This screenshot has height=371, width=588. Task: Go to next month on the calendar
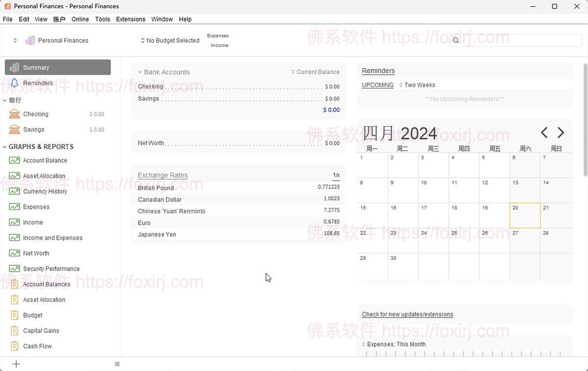click(560, 132)
